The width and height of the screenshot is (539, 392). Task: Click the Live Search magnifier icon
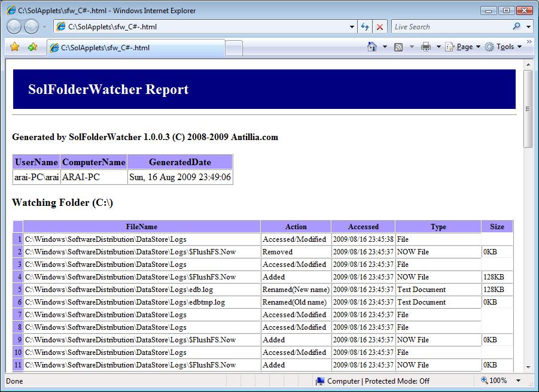pos(516,26)
